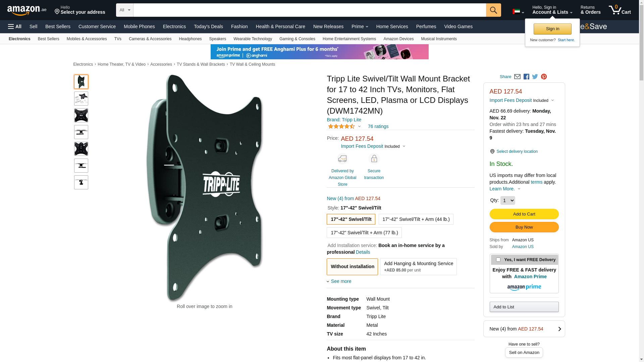Open Today's Deals in navigation bar
This screenshot has height=362, width=644.
coord(208,26)
